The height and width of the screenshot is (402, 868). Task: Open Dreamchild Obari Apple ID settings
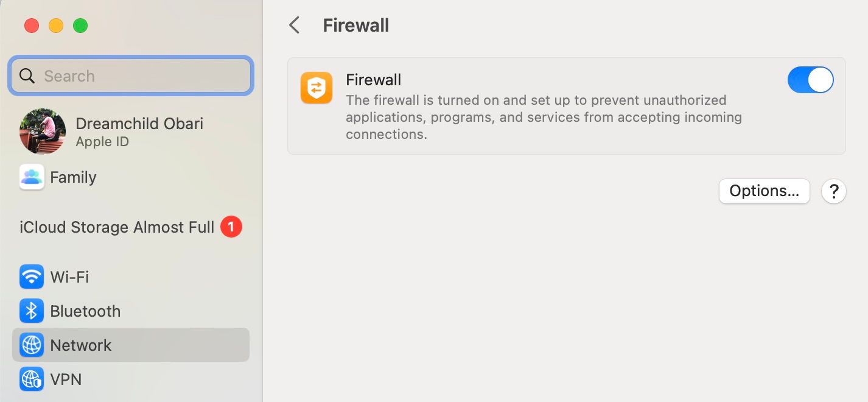point(139,132)
